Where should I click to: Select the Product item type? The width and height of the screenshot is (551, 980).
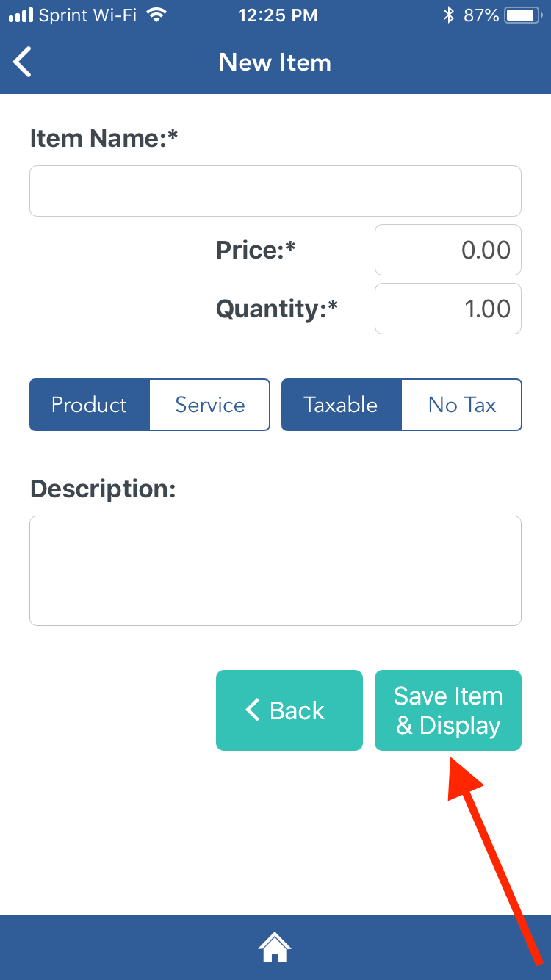[x=90, y=405]
